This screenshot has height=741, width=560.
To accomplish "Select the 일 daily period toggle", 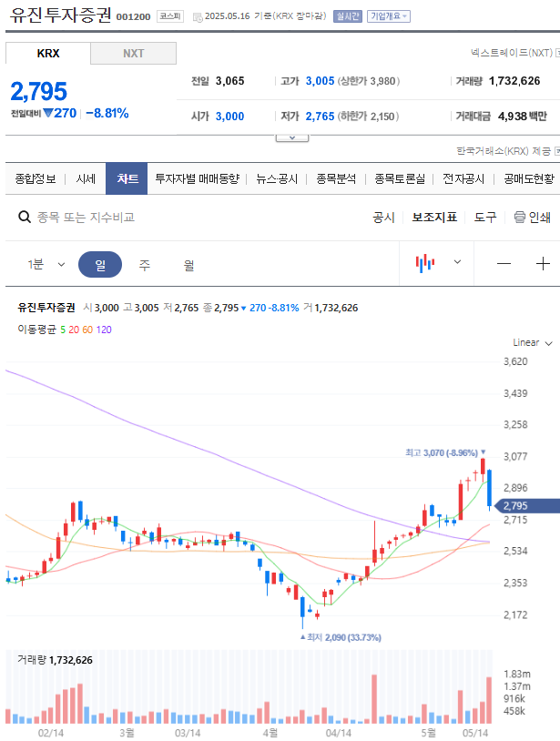I will point(100,265).
